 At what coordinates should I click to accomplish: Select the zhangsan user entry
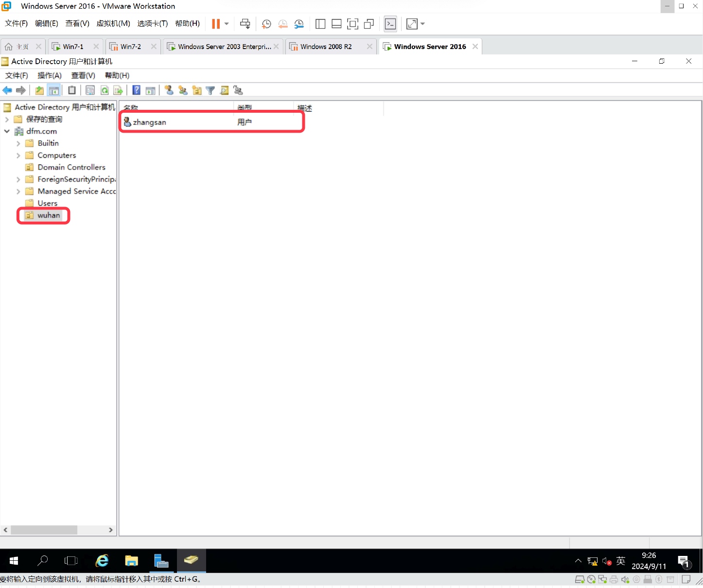pos(149,122)
